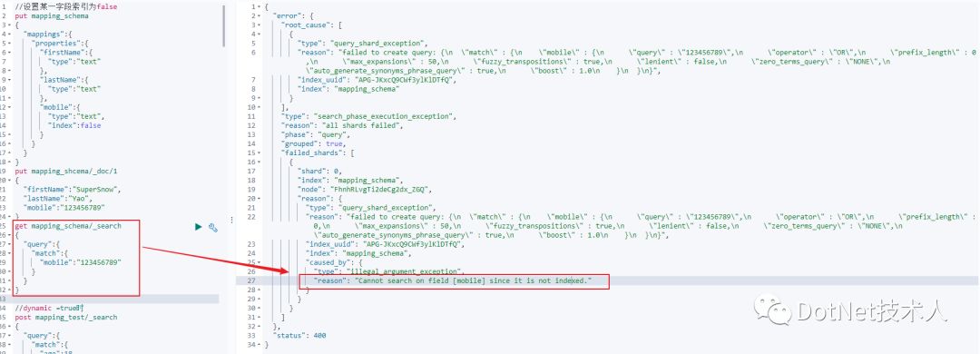Fold the "failed_shards" array in the response
The width and height of the screenshot is (980, 354).
pos(260,152)
